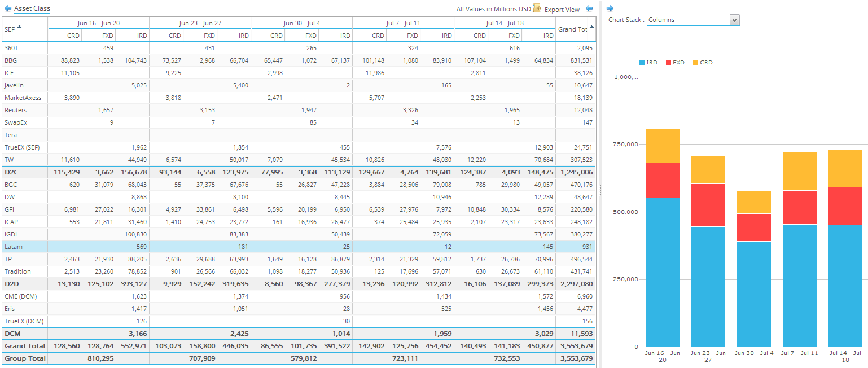Select the D2D subtotal row label

[12, 284]
